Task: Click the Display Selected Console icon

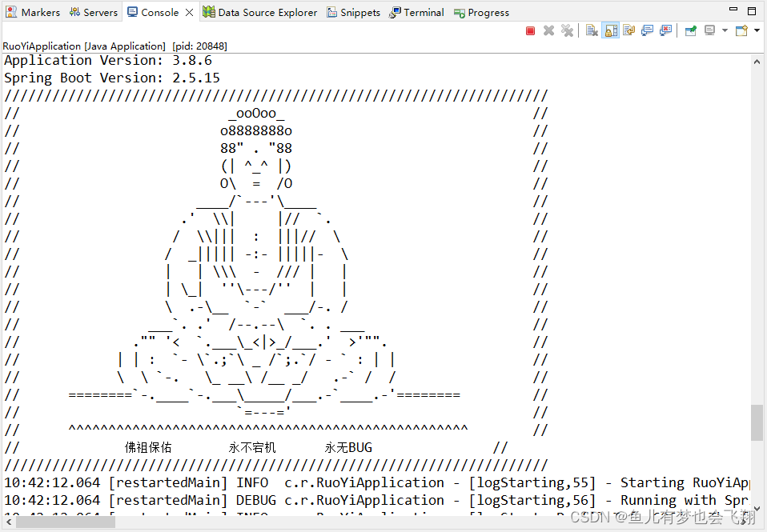Action: [x=710, y=31]
